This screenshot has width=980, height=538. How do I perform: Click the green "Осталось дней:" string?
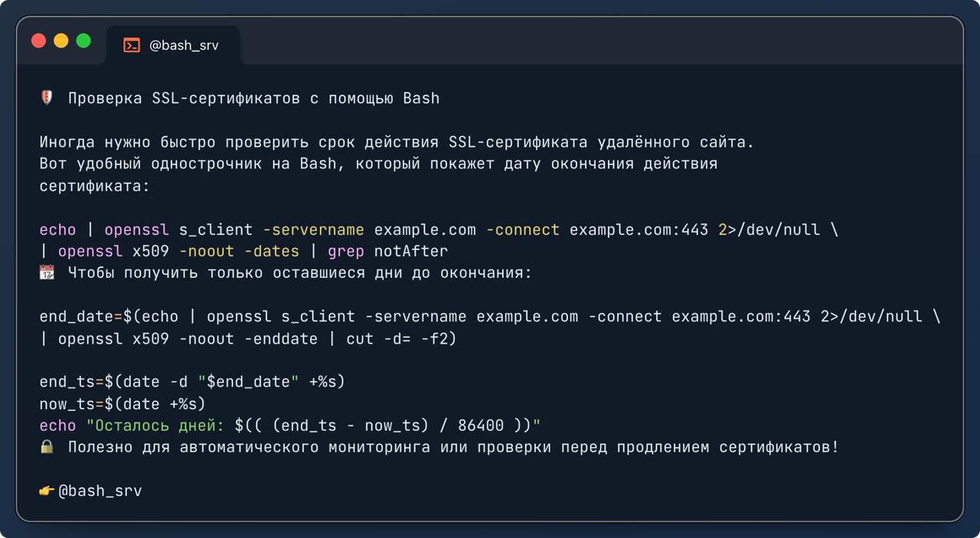[x=156, y=426]
